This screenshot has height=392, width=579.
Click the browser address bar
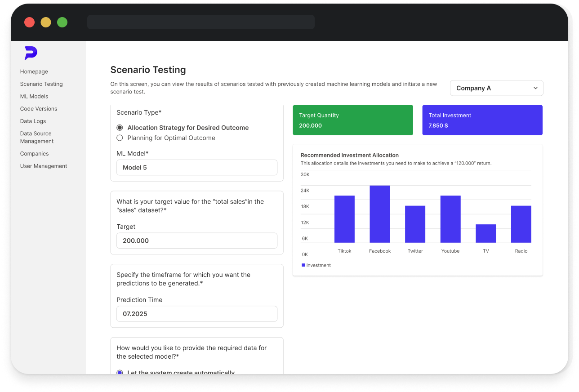coord(200,22)
